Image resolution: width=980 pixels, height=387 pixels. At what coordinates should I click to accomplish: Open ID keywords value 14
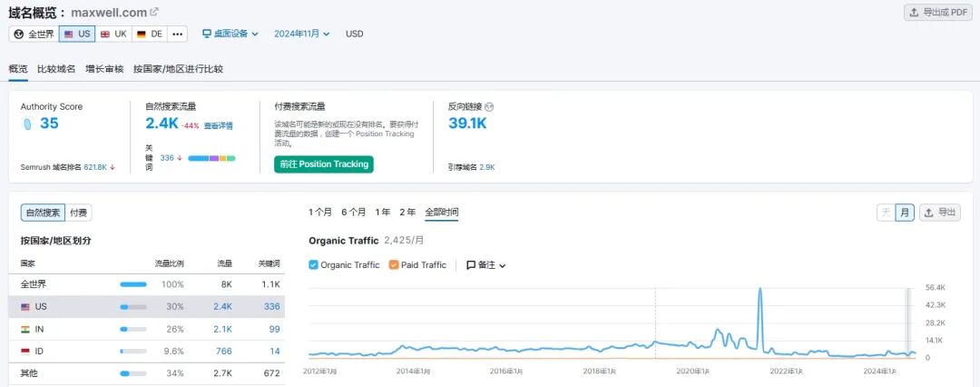[275, 352]
